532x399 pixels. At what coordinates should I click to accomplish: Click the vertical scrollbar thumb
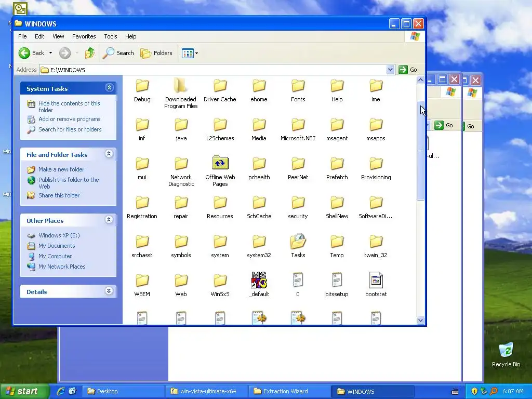(x=420, y=151)
